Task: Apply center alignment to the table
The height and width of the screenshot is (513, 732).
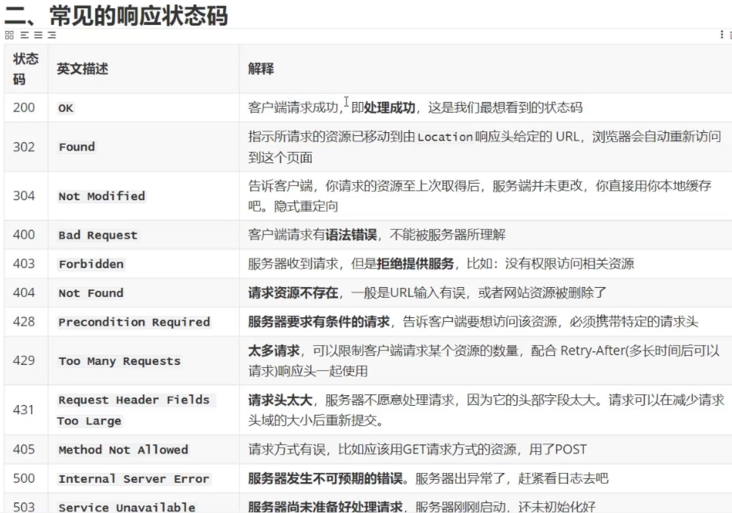Action: point(38,35)
